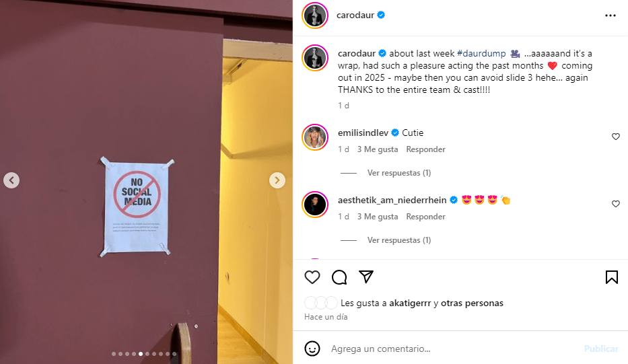Share post with paper plane icon
This screenshot has height=364, width=628.
366,277
